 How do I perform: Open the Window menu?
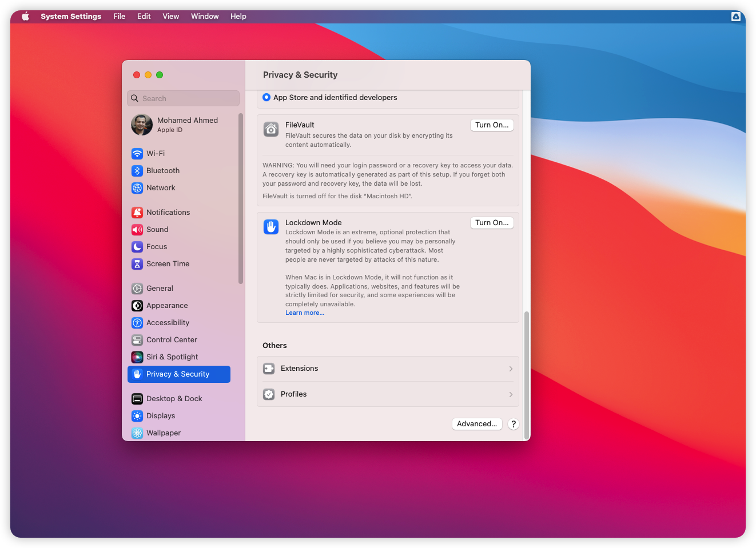[x=205, y=17]
